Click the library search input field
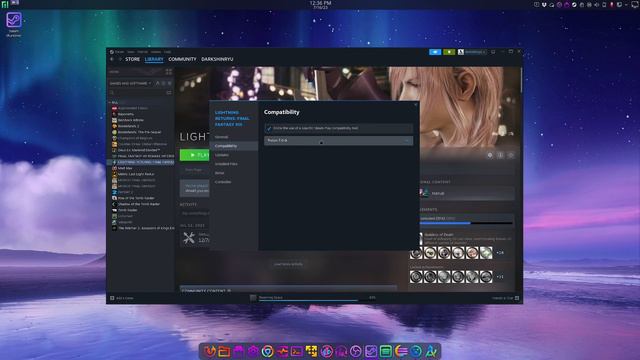The height and width of the screenshot is (360, 640). coord(137,93)
